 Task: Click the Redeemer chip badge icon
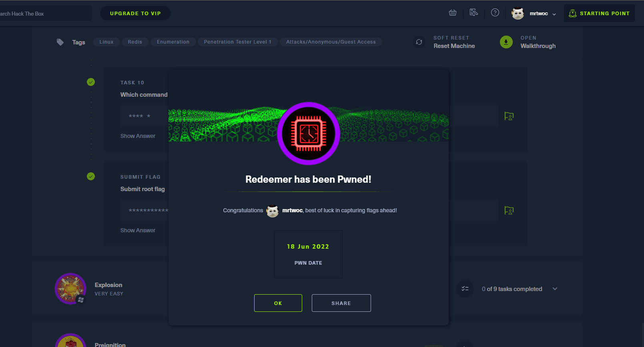pos(309,134)
